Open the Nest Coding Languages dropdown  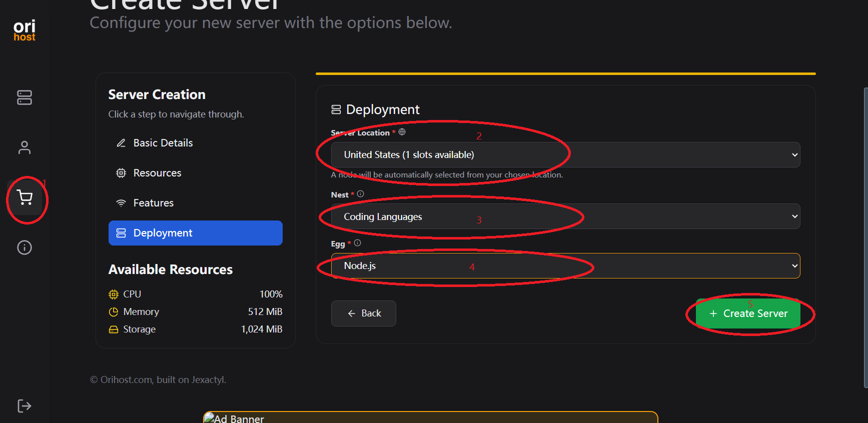[565, 216]
